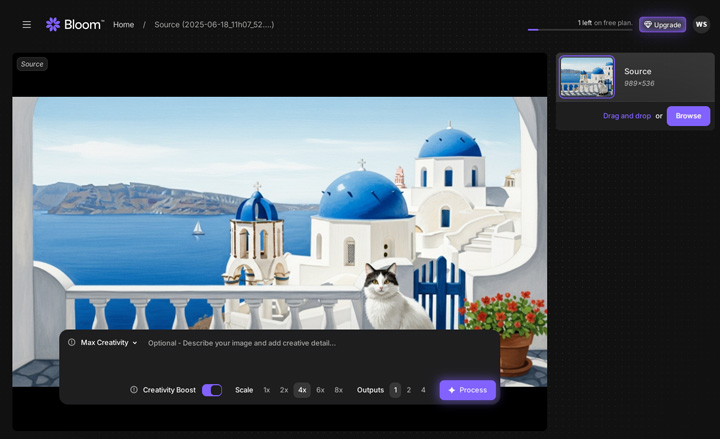Click the prompt description input field
This screenshot has width=720, height=439.
click(x=300, y=343)
